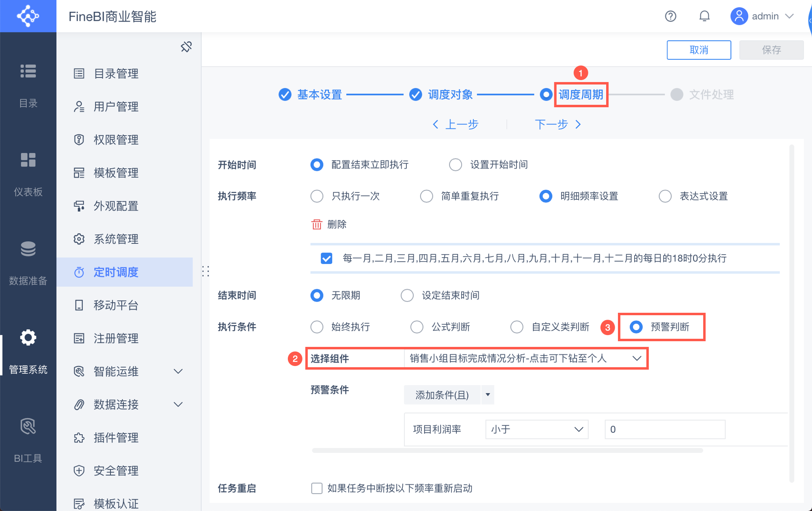The height and width of the screenshot is (511, 812).
Task: Select the 只执行一次 radio option
Action: [317, 196]
